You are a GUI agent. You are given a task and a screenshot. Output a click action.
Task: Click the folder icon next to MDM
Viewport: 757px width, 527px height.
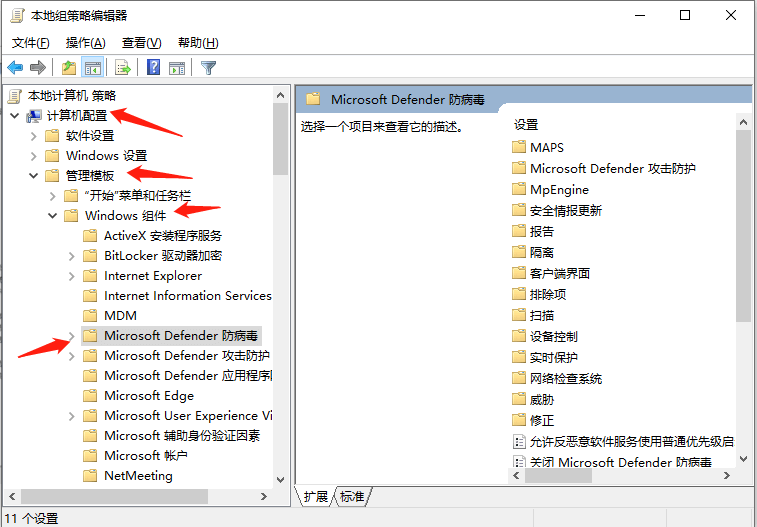pyautogui.click(x=90, y=316)
